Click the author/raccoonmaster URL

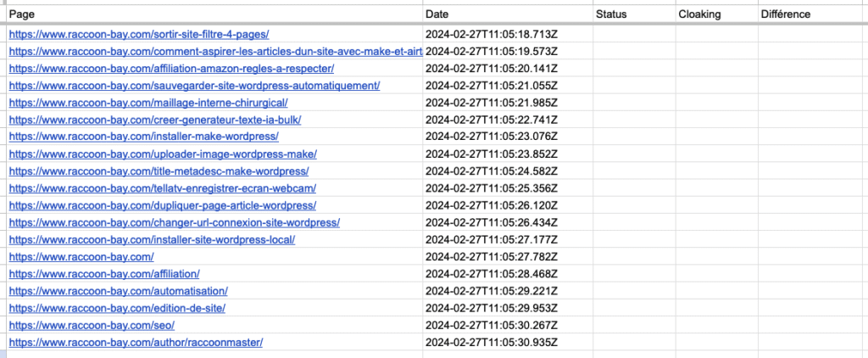point(136,343)
